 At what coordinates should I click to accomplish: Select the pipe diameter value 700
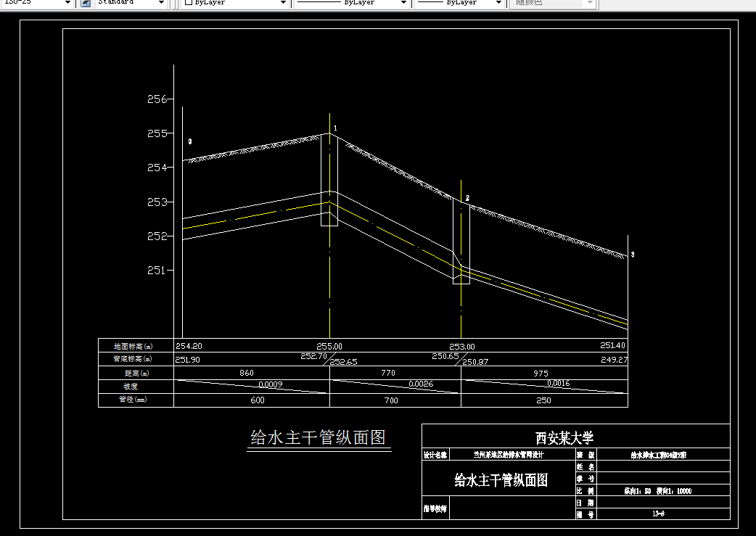[x=391, y=400]
